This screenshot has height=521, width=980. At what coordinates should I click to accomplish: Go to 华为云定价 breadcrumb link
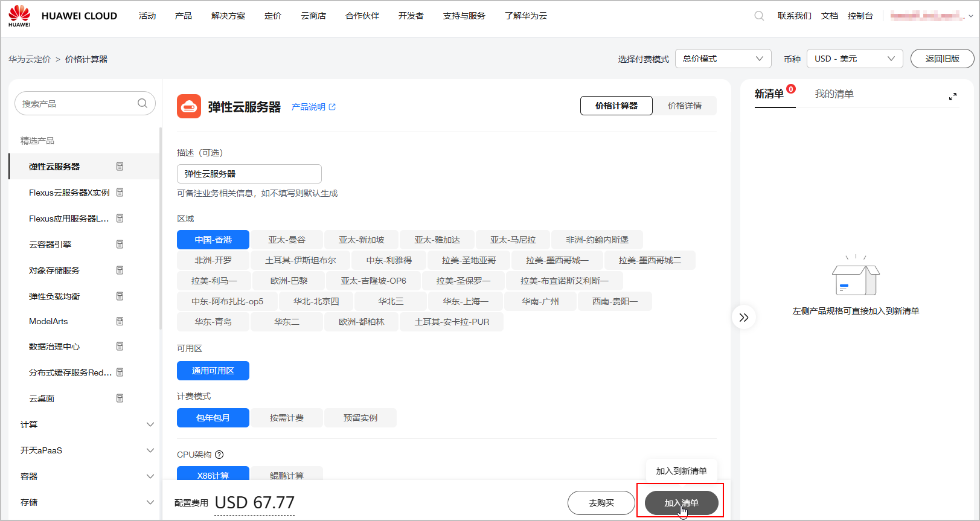[30, 59]
